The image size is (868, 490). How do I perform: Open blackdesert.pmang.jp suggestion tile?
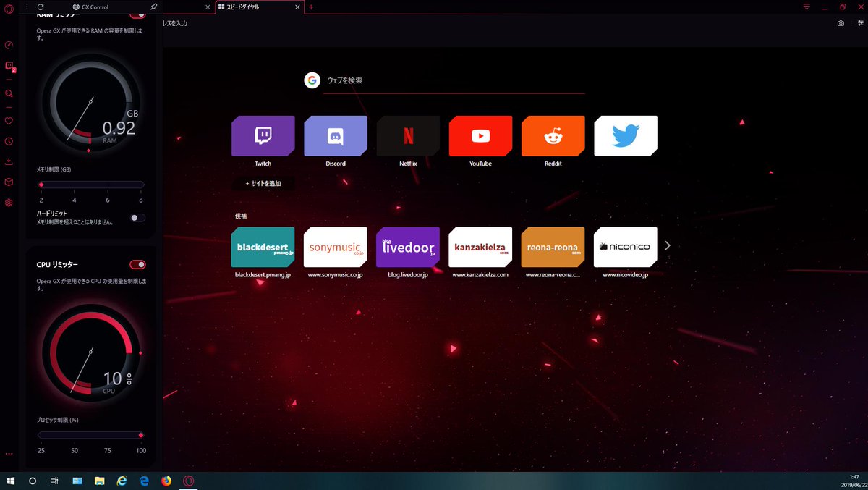coord(263,247)
